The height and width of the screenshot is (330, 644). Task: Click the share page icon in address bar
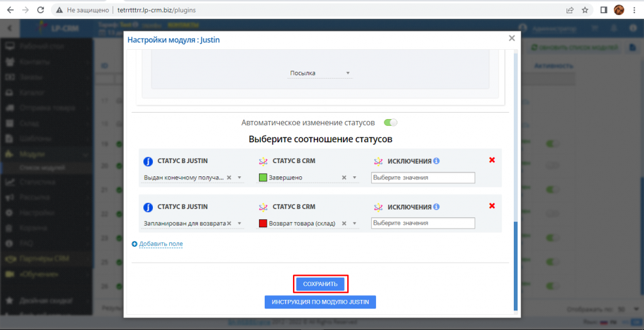(x=570, y=10)
